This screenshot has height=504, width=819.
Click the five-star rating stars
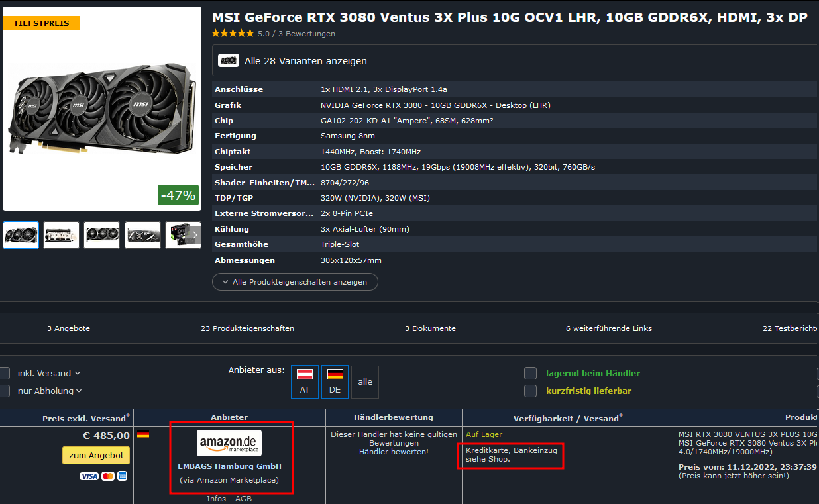(x=233, y=33)
